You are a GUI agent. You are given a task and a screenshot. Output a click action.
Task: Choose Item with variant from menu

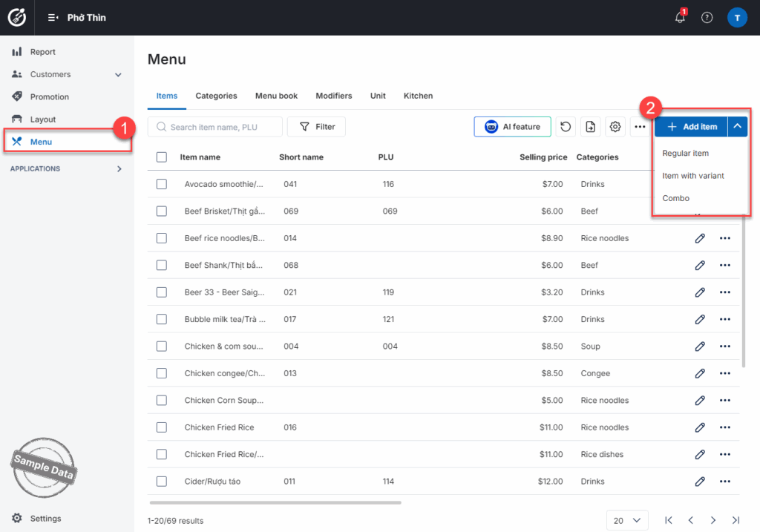click(693, 176)
